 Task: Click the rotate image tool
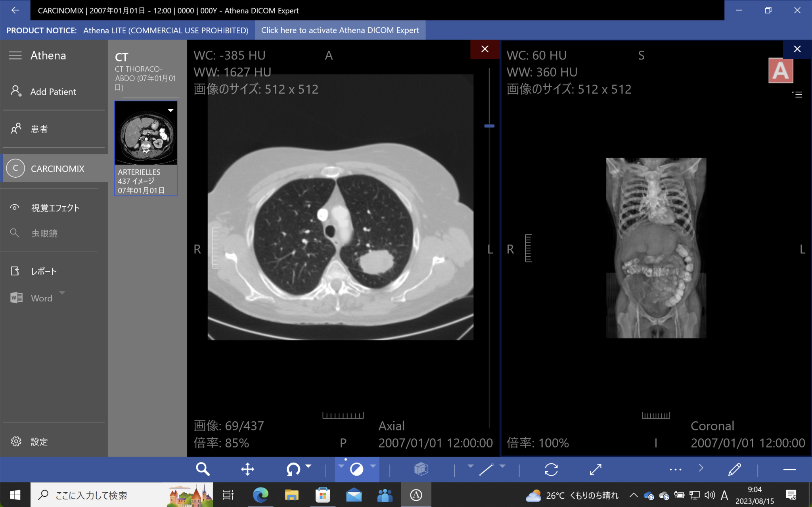tap(293, 469)
